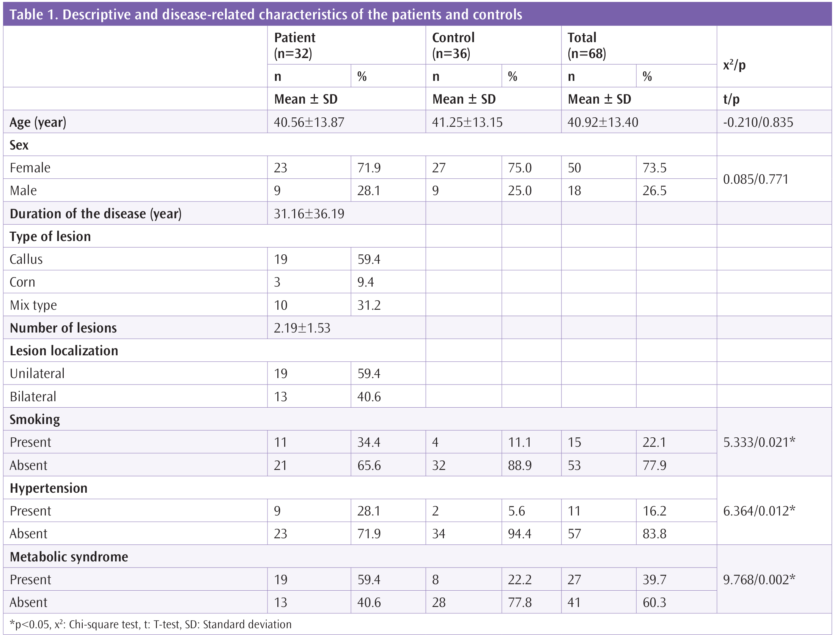840x640 pixels.
Task: Select control age value 41.25±13.15
Action: coord(467,122)
